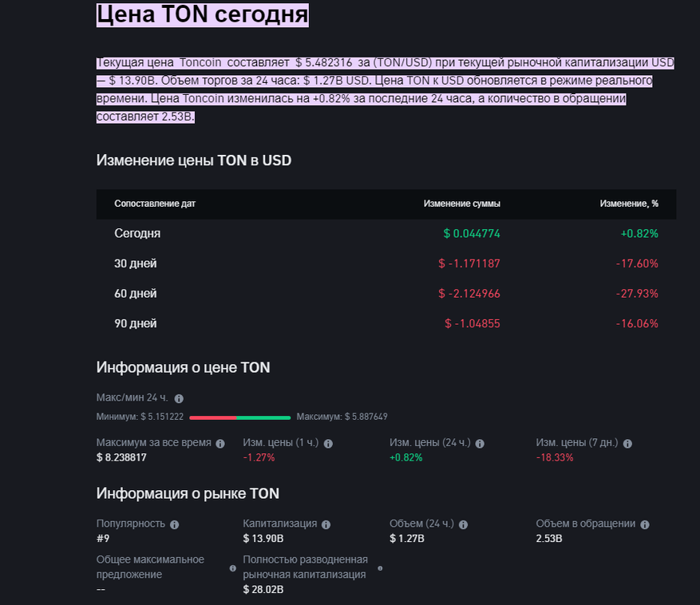Click the value $ -1.04855
Image resolution: width=700 pixels, height=605 pixels.
coord(472,323)
